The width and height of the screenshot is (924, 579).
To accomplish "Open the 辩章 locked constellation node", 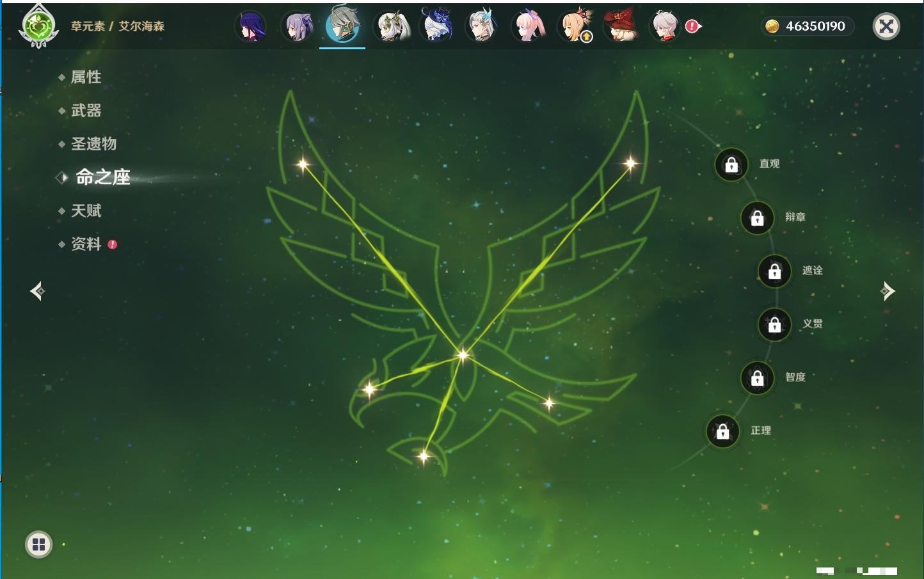I will [x=757, y=218].
